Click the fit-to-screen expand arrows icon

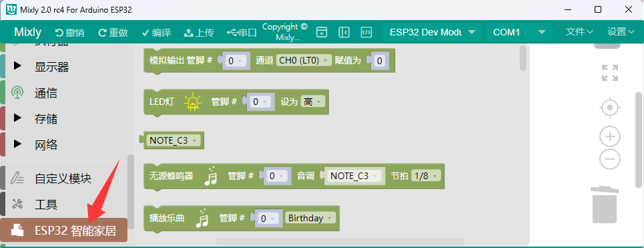tap(610, 73)
